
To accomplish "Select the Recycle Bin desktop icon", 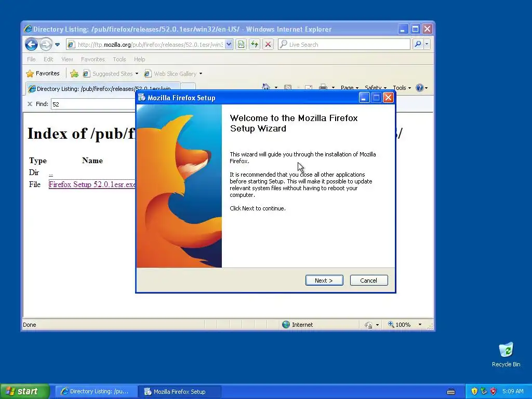I will tap(506, 354).
